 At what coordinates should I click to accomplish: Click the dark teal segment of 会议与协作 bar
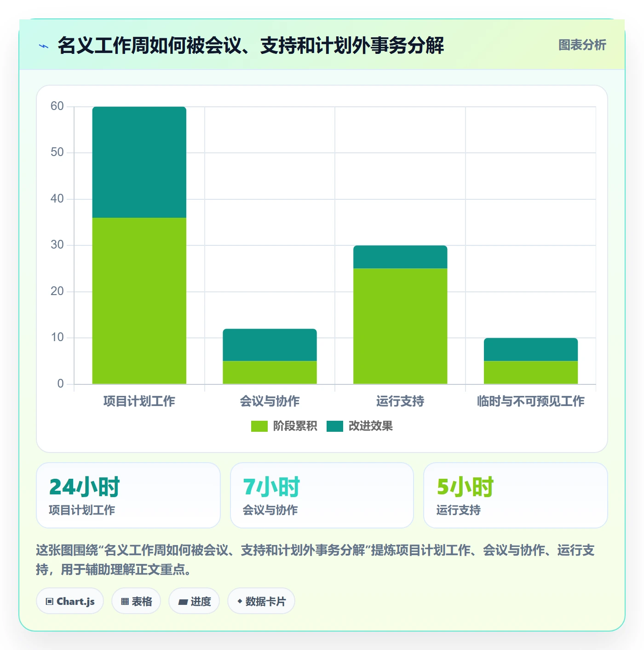click(270, 345)
